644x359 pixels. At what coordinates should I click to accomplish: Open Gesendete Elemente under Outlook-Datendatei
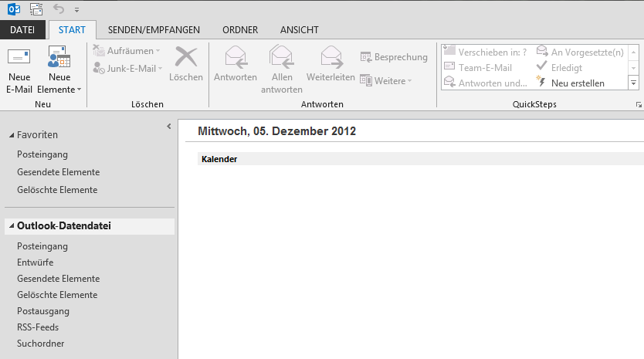coord(59,279)
